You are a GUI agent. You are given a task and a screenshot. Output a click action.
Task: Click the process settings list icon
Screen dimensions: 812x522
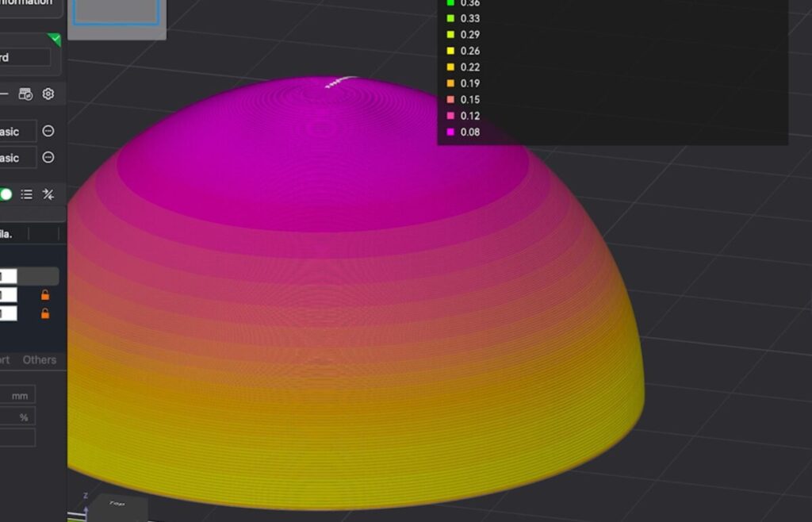click(x=26, y=194)
